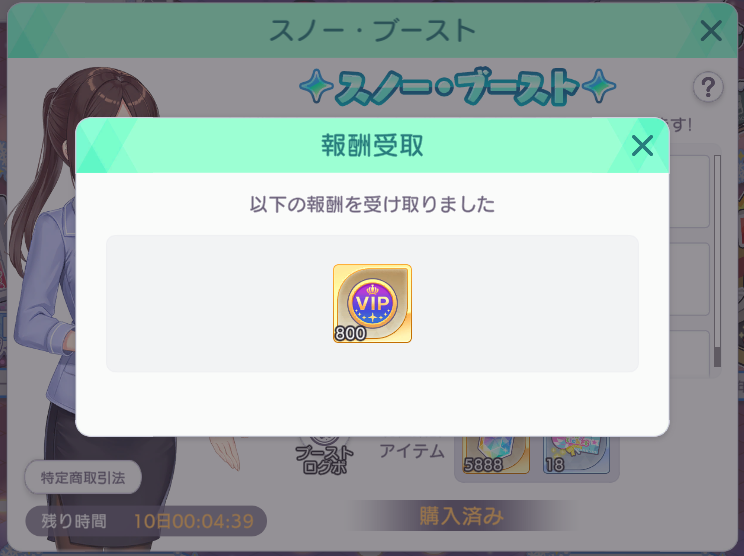Close the 報酬受取 reward popup
The height and width of the screenshot is (556, 744).
(642, 146)
